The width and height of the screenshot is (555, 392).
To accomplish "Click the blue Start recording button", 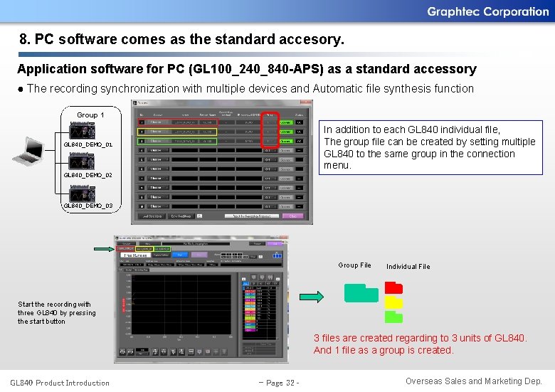I will tap(180, 255).
